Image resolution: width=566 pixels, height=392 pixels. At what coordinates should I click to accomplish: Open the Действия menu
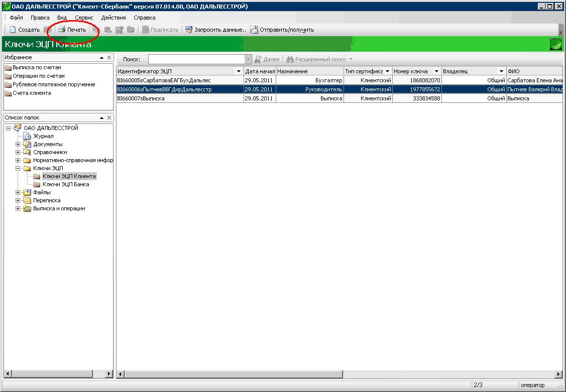[x=114, y=17]
